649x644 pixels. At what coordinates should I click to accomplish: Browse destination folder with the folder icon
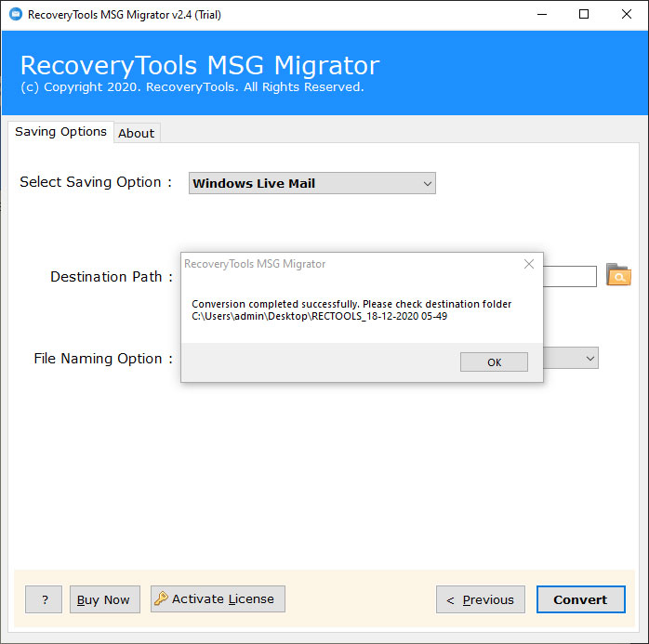(x=618, y=275)
